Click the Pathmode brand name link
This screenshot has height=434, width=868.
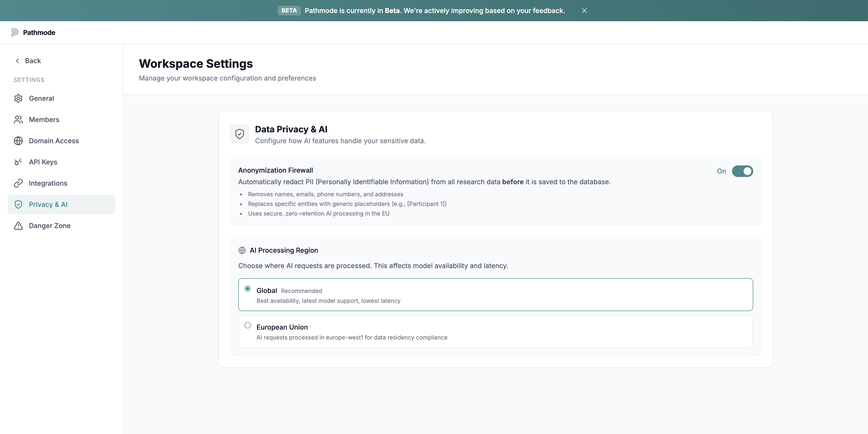tap(39, 33)
